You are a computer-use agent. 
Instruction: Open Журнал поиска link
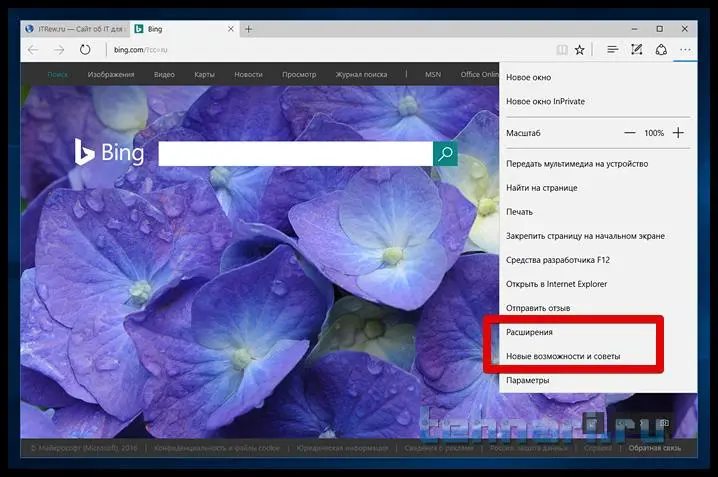tap(361, 74)
